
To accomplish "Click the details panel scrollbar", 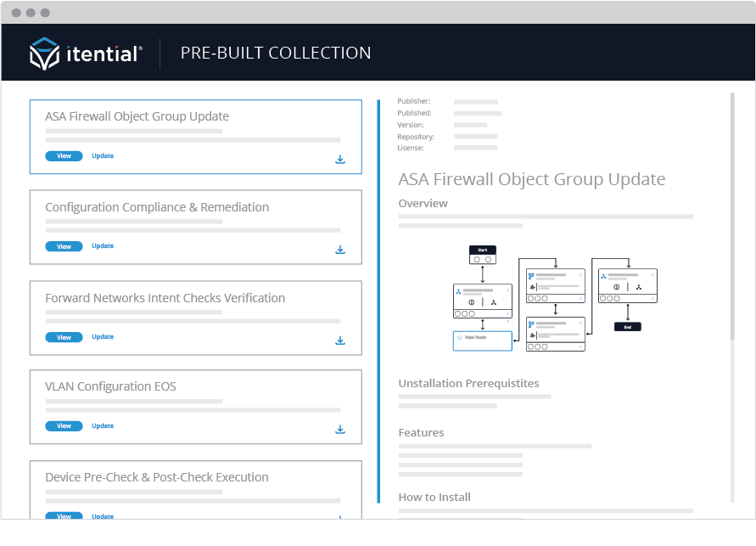I will 732,216.
